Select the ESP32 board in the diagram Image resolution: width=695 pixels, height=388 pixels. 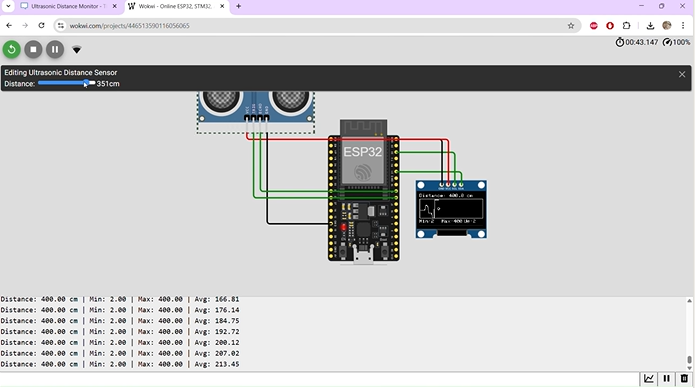[x=363, y=191]
